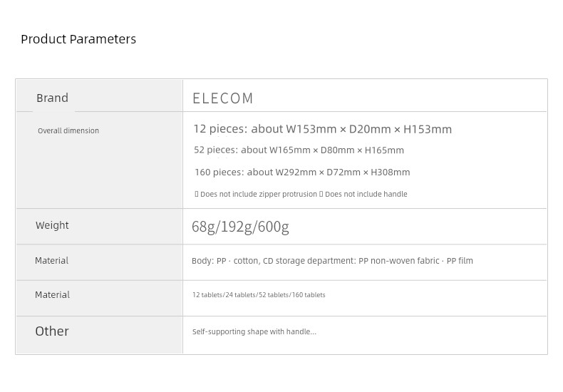
Task: Select the Other label cell
Action: (x=100, y=335)
